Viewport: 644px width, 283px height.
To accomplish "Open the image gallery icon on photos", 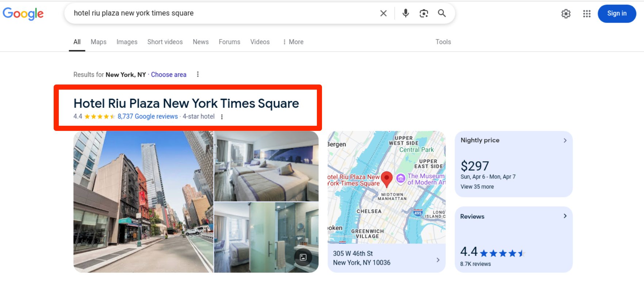I will click(x=303, y=257).
